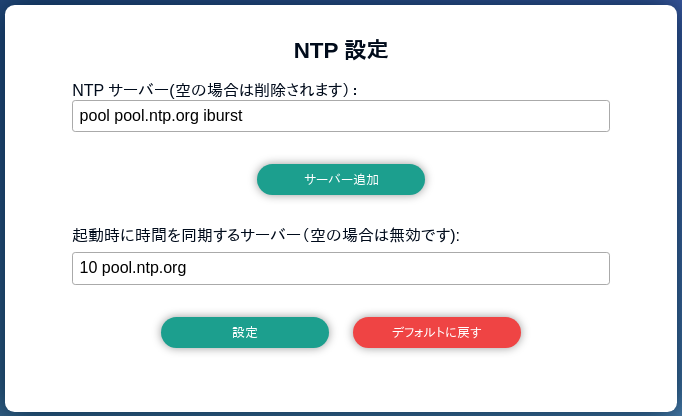Click the word NTP in the heading
Image resolution: width=682 pixels, height=416 pixels.
pos(314,50)
